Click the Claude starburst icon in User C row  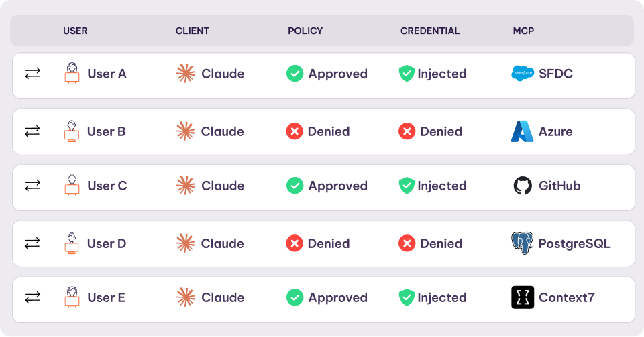[186, 186]
